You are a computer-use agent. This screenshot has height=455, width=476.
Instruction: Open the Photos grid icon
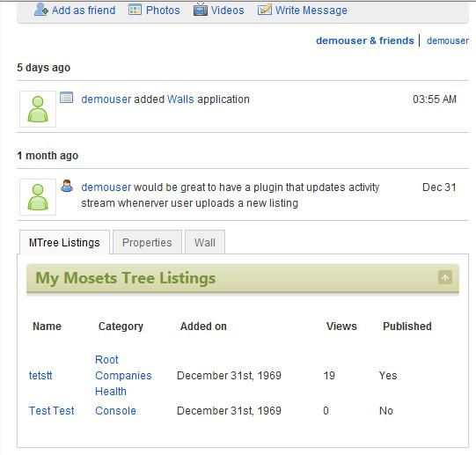coord(135,10)
